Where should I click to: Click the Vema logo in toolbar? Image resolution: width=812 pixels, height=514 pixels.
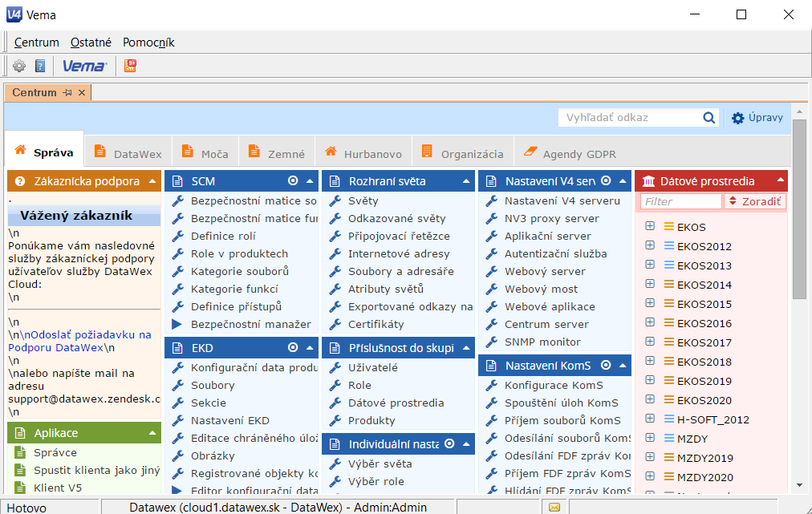[x=84, y=66]
